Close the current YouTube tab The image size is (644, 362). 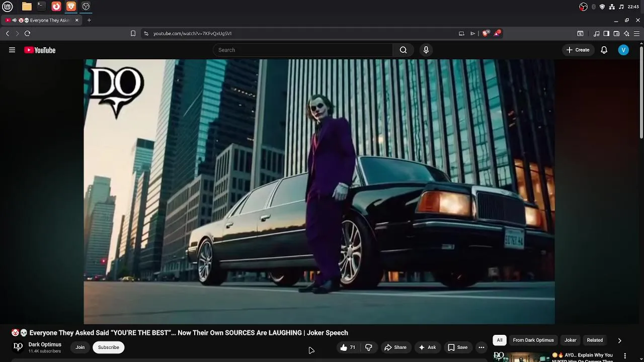tap(76, 20)
